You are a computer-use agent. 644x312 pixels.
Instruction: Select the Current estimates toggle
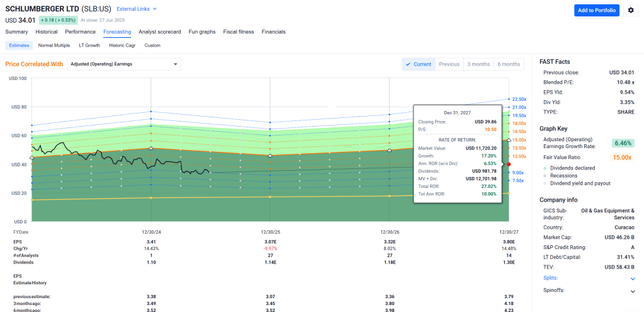pyautogui.click(x=419, y=64)
